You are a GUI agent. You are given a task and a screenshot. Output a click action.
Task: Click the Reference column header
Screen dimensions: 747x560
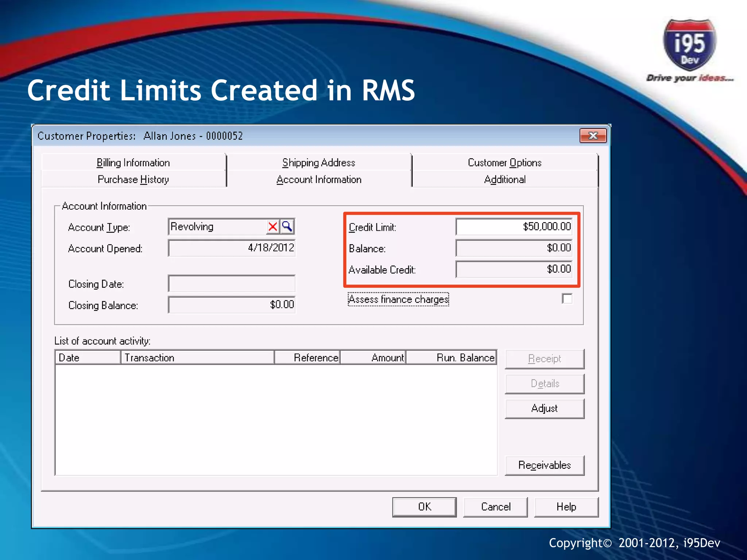click(307, 358)
